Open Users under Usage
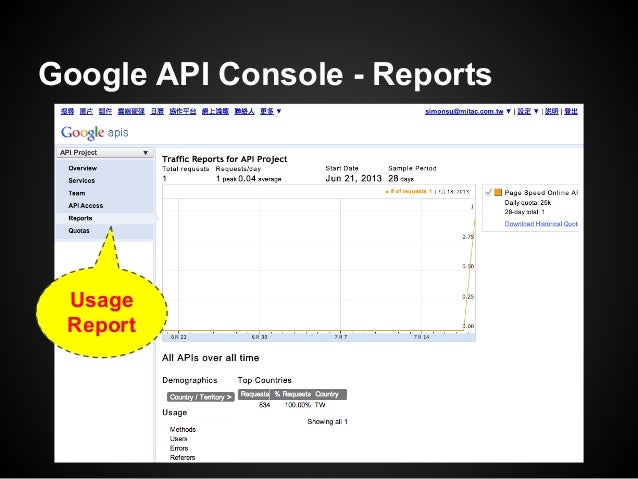The image size is (638, 479). [x=178, y=439]
